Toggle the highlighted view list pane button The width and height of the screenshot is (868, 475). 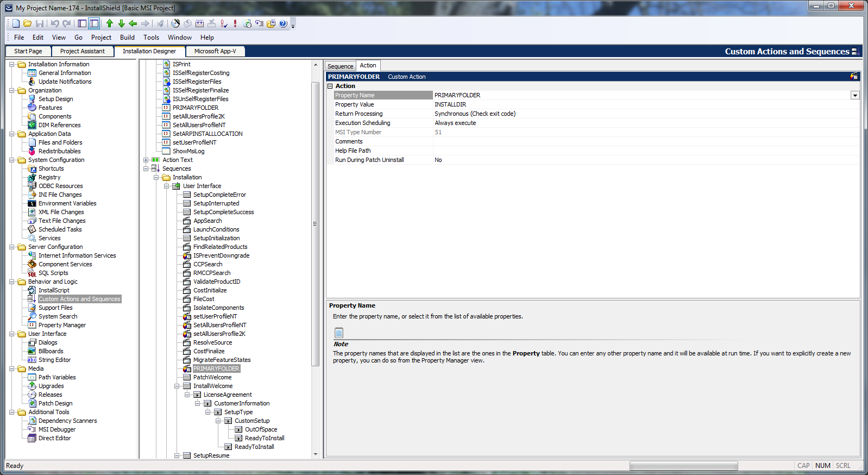pos(94,23)
